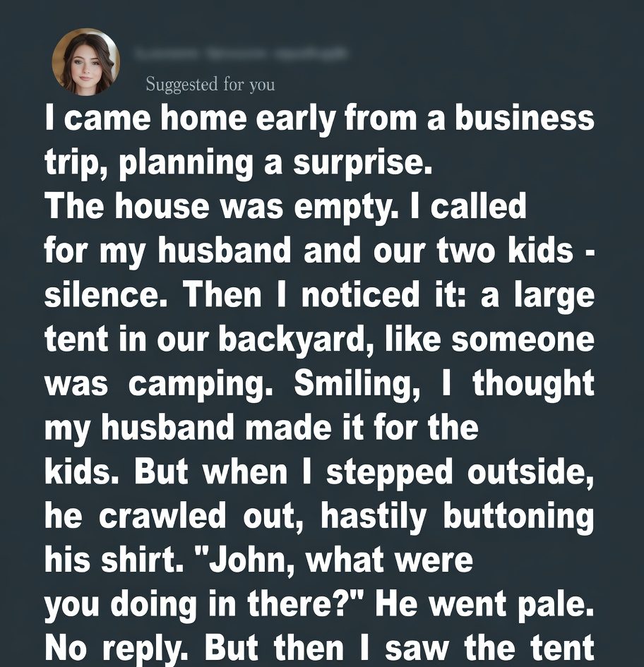Open the poster's profile picture
This screenshot has height=667, width=644.
(85, 61)
